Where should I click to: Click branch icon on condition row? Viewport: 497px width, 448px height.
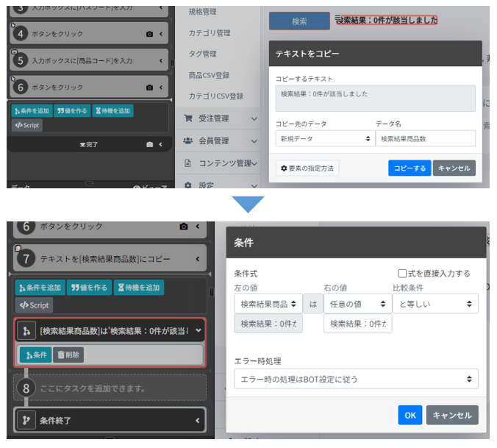(26, 331)
